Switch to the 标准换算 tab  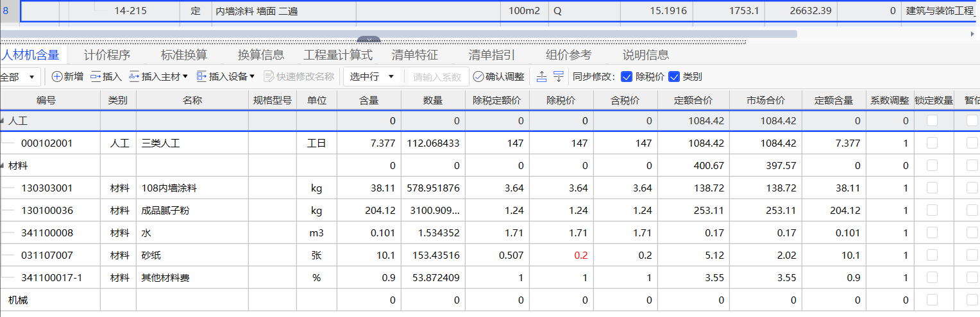[x=184, y=55]
